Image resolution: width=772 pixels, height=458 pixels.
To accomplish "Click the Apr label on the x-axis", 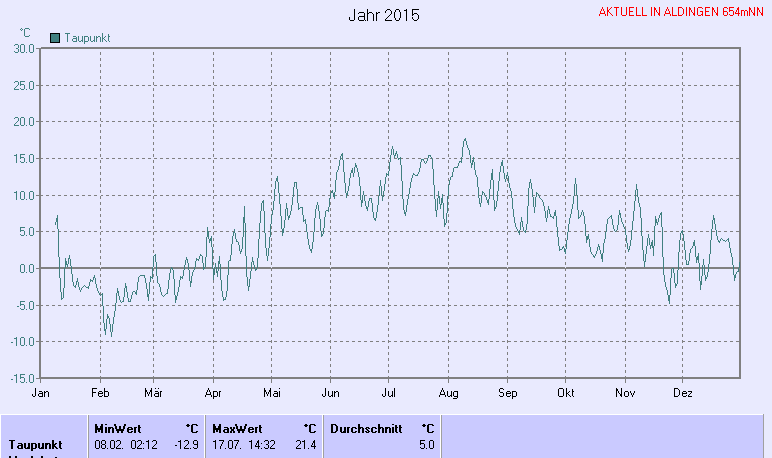I will [212, 393].
